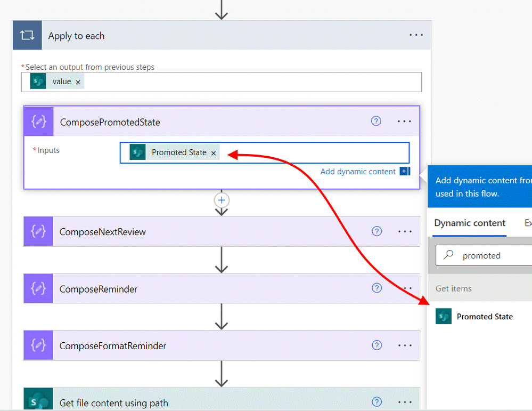
Task: Open help for ComposePromotedState
Action: [376, 121]
